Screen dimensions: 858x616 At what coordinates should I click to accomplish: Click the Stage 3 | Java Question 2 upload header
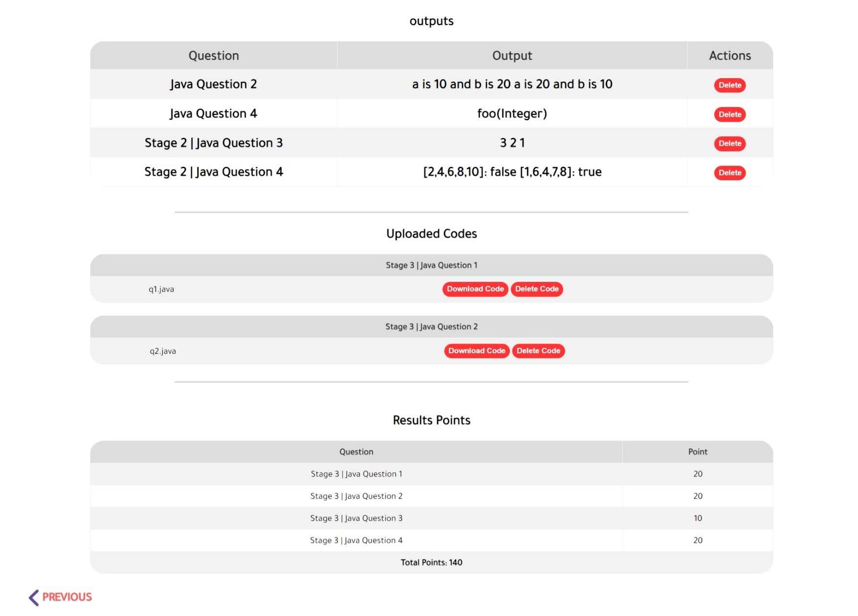[431, 327]
